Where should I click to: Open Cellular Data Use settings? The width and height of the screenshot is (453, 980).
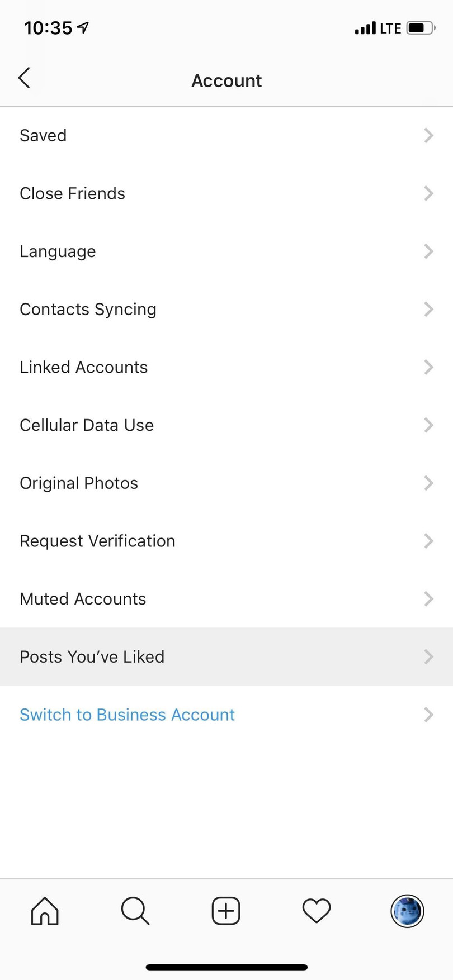[87, 425]
